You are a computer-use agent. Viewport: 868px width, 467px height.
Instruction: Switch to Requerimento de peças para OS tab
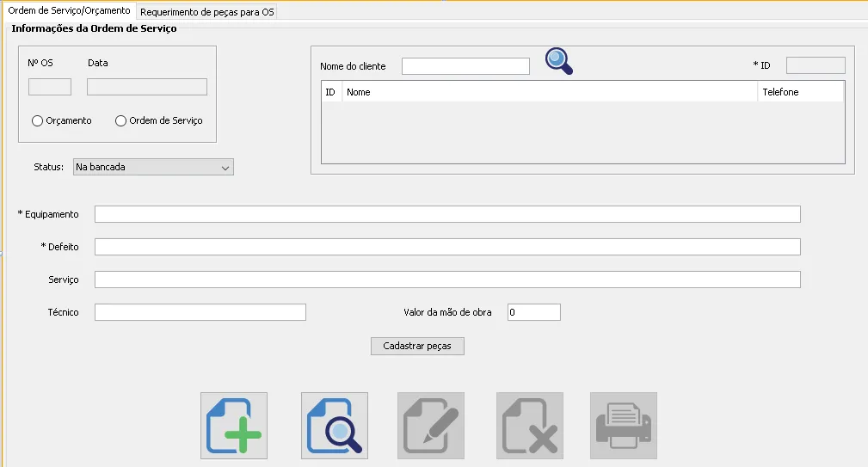click(207, 12)
